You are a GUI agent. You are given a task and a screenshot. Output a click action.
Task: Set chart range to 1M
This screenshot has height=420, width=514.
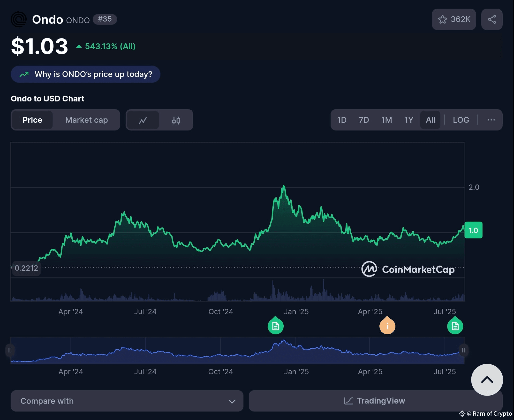[x=386, y=120]
